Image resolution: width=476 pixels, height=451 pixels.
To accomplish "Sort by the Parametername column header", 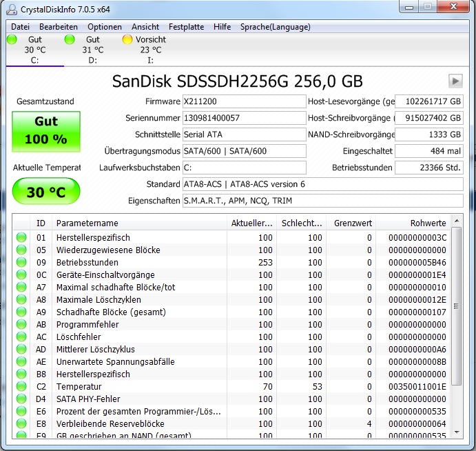I will pos(139,223).
